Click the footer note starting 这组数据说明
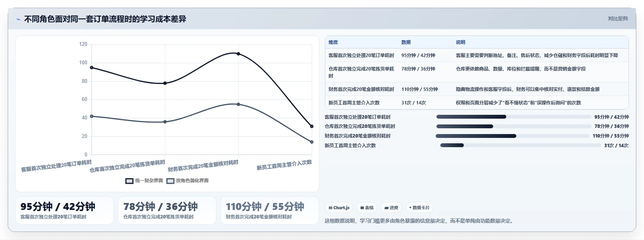 [x=419, y=221]
